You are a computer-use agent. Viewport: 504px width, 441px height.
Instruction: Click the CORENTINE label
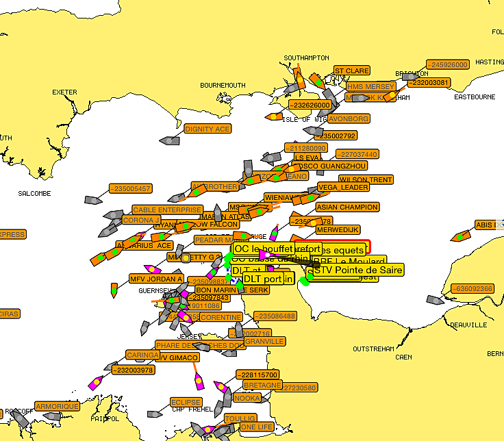[220, 317]
